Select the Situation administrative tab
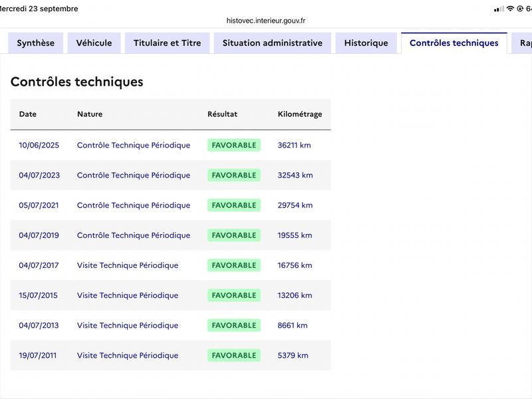This screenshot has width=532, height=399. [273, 43]
